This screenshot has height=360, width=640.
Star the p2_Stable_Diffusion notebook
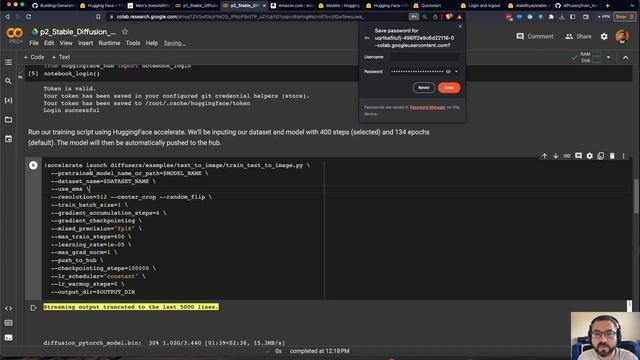[125, 31]
